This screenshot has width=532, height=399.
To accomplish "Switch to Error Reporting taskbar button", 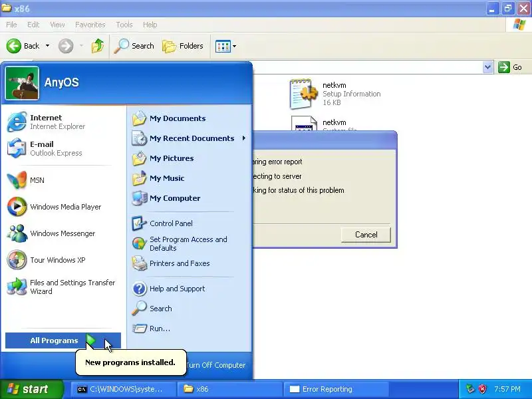I will pyautogui.click(x=336, y=389).
